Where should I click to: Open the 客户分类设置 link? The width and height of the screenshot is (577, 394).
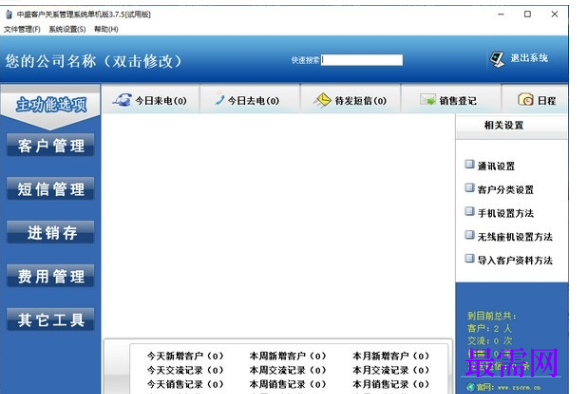click(x=506, y=189)
